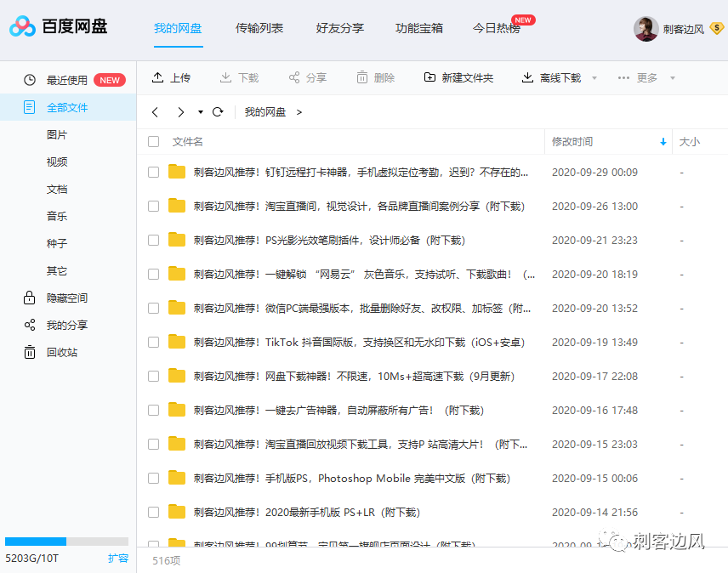Click the 最近使用 clock icon
Image resolution: width=728 pixels, height=573 pixels.
click(x=30, y=80)
